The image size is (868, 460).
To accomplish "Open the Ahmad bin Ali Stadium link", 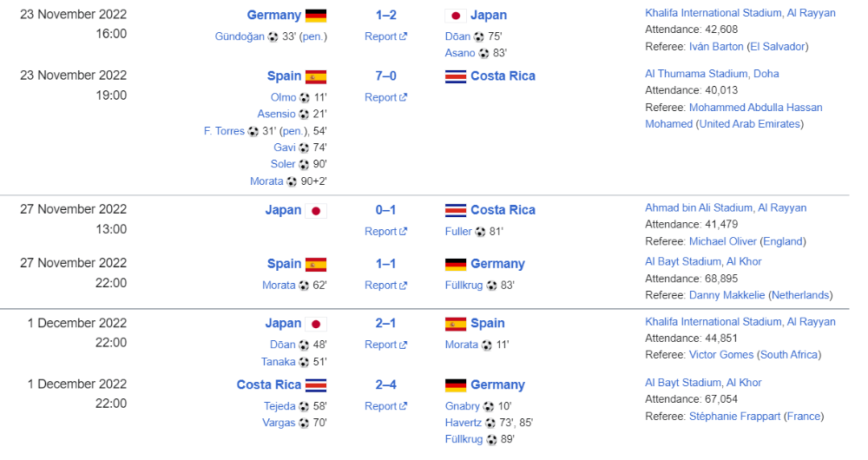I will pos(726,208).
